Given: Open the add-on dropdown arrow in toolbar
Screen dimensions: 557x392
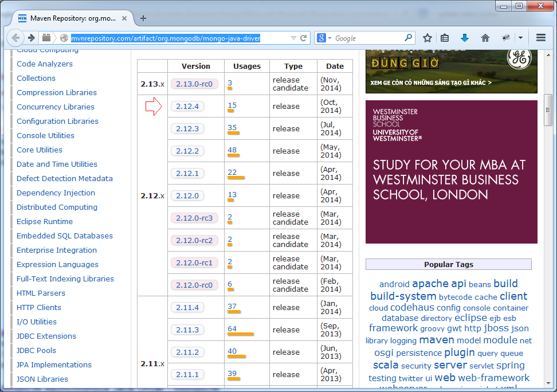Looking at the screenshot, I should click(x=520, y=38).
